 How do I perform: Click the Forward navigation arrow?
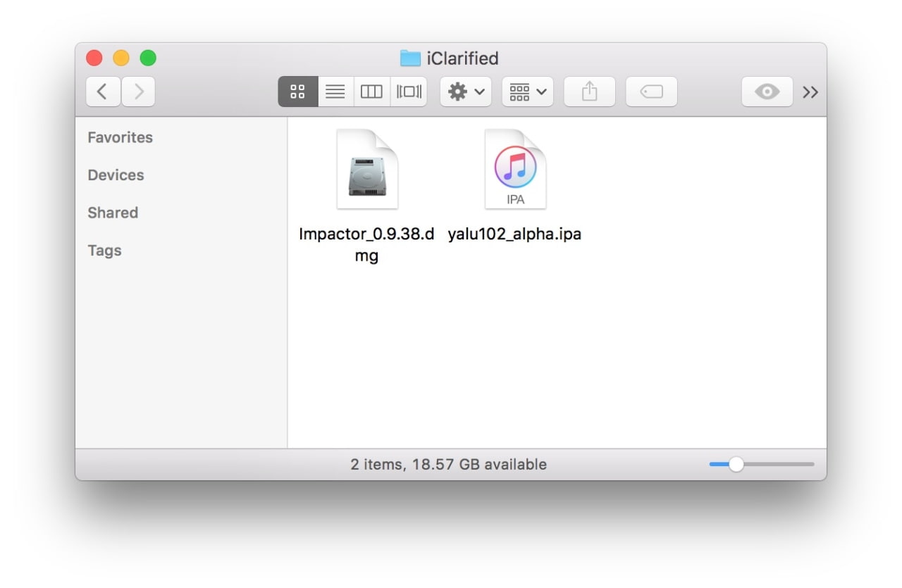coord(139,92)
